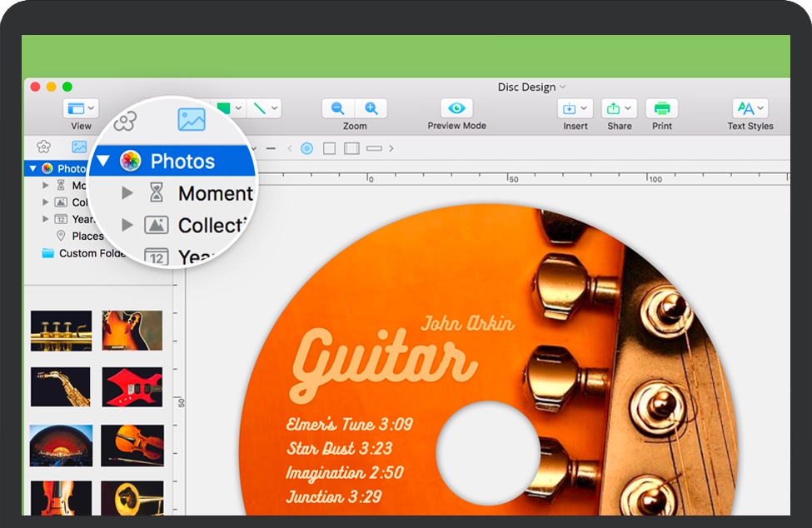Select Custom Folder in the sidebar
This screenshot has height=528, width=812.
point(90,253)
